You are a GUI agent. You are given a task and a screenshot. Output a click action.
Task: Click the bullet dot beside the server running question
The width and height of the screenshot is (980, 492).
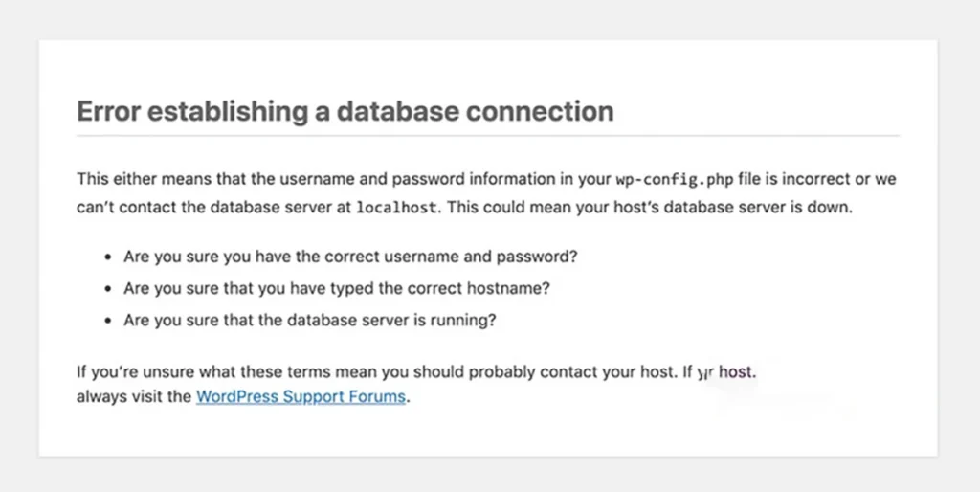[x=107, y=322]
